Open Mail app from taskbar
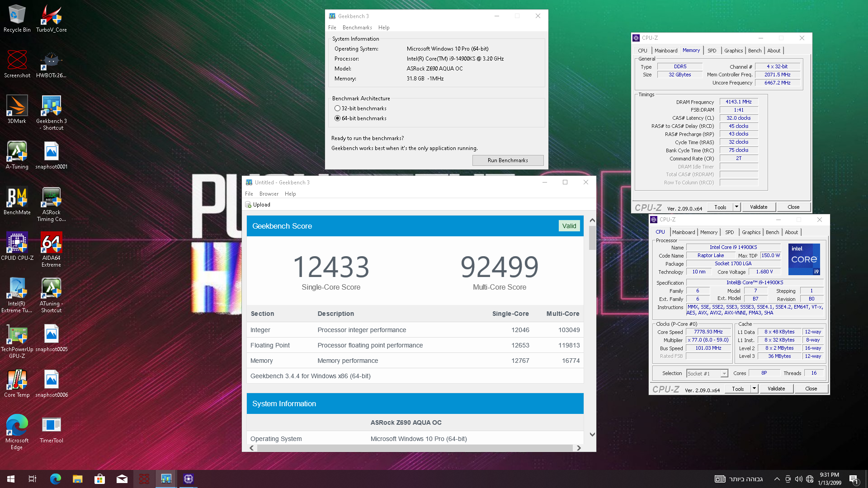 point(122,479)
